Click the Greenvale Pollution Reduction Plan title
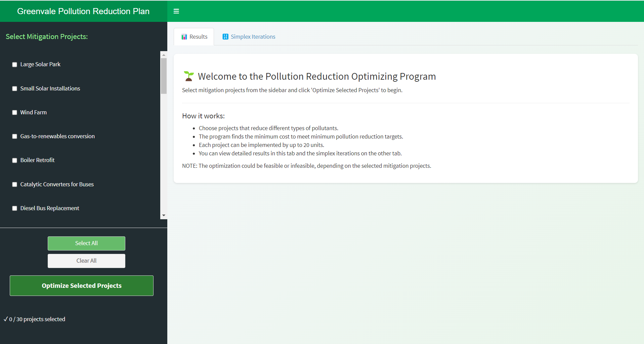This screenshot has width=644, height=344. pos(83,11)
